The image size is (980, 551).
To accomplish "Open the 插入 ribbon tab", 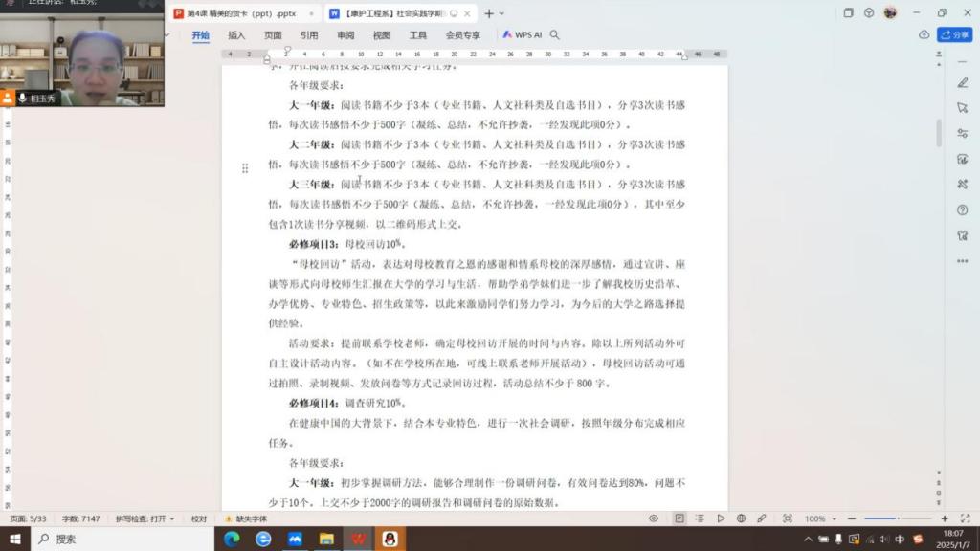I will click(236, 35).
